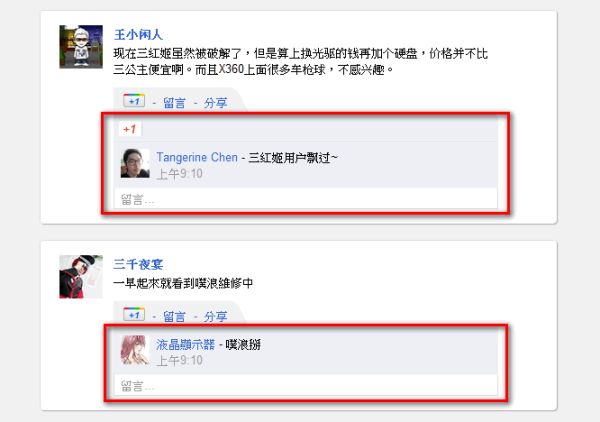Click 液晶顯示器's comment avatar
The height and width of the screenshot is (422, 600).
point(135,350)
